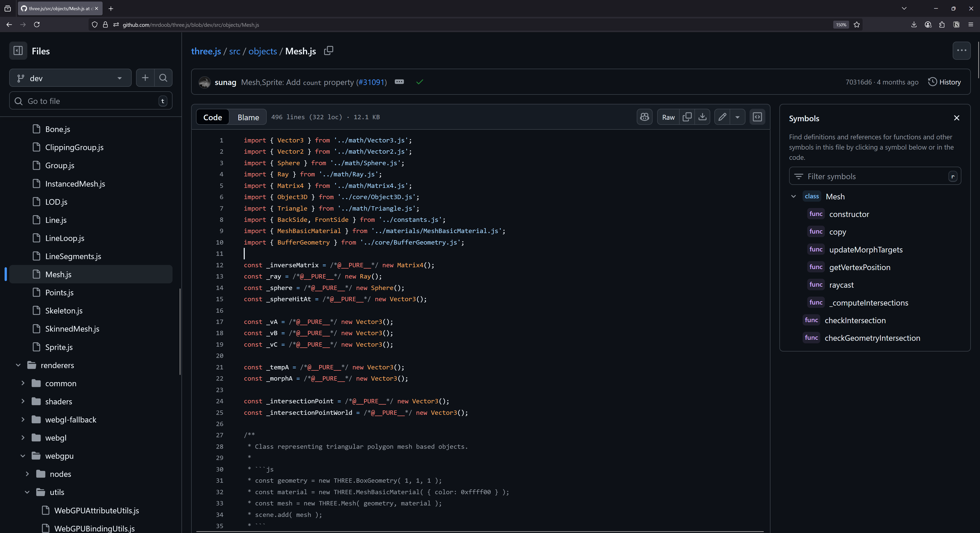
Task: Open the Firefox application menu
Action: 971,24
